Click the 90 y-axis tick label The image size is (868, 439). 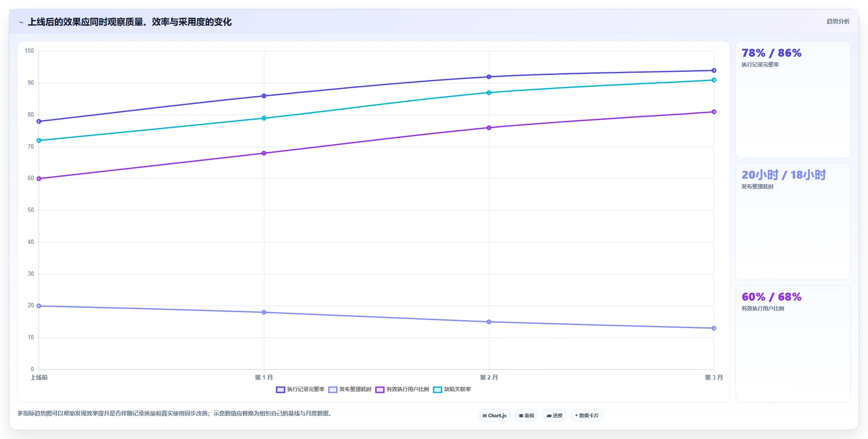(31, 83)
